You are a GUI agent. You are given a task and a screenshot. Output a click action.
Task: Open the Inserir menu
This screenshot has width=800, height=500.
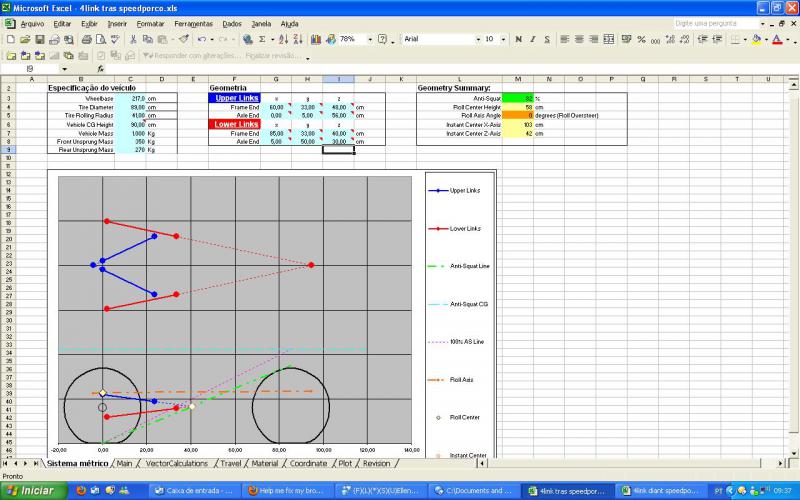[x=117, y=24]
